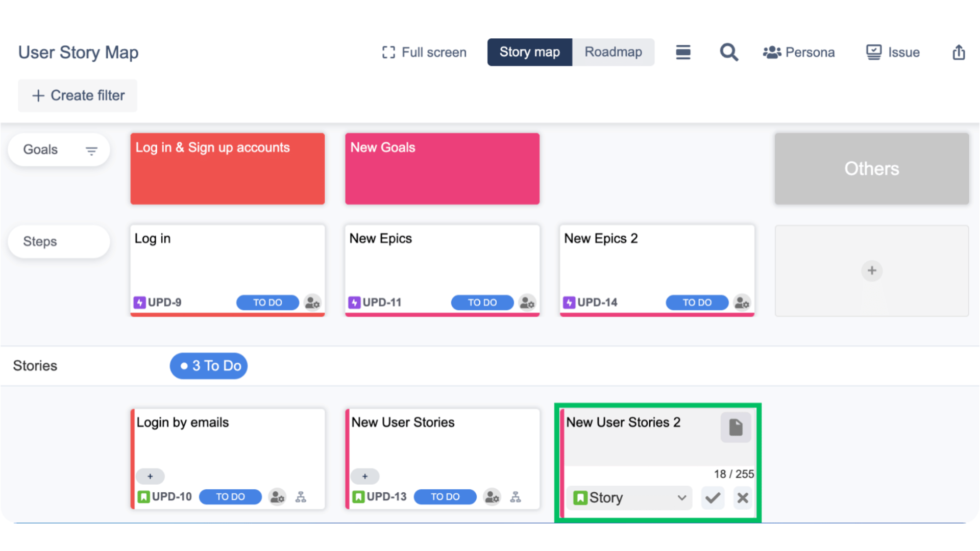Expand the full screen view
This screenshot has height=551, width=980.
(424, 52)
